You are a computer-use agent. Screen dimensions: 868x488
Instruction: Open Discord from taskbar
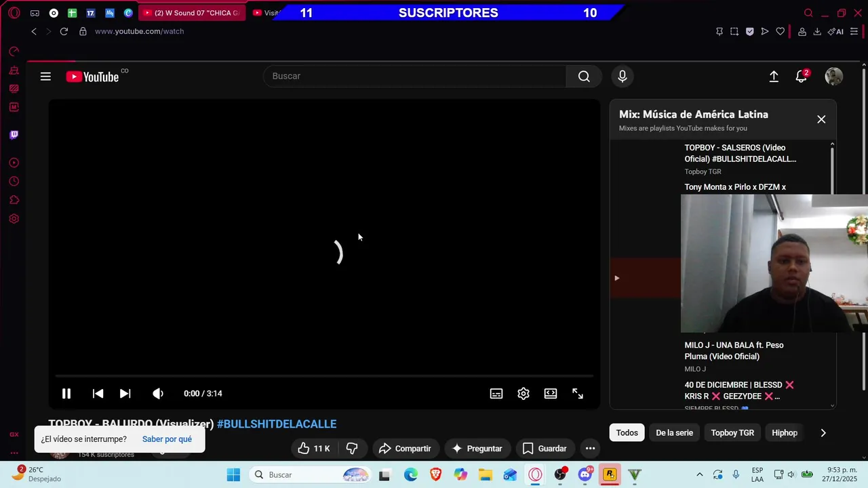[x=585, y=475]
